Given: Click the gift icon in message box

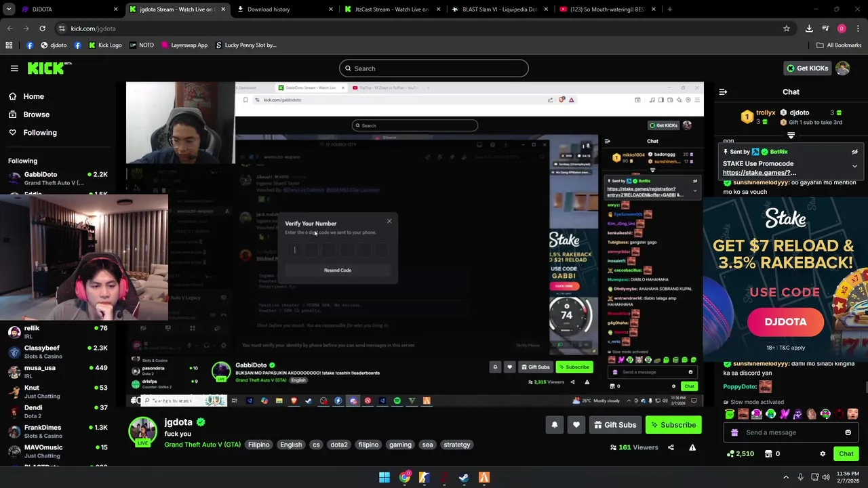Looking at the screenshot, I should (x=734, y=432).
